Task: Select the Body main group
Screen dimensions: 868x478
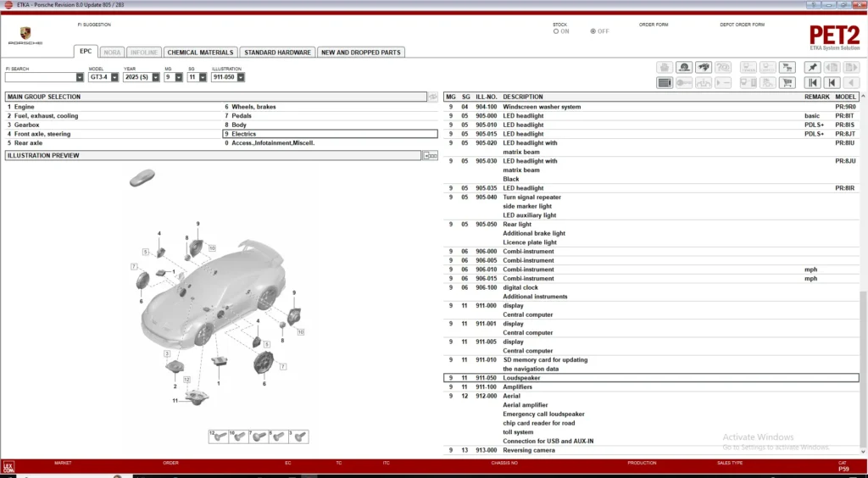Action: coord(242,125)
